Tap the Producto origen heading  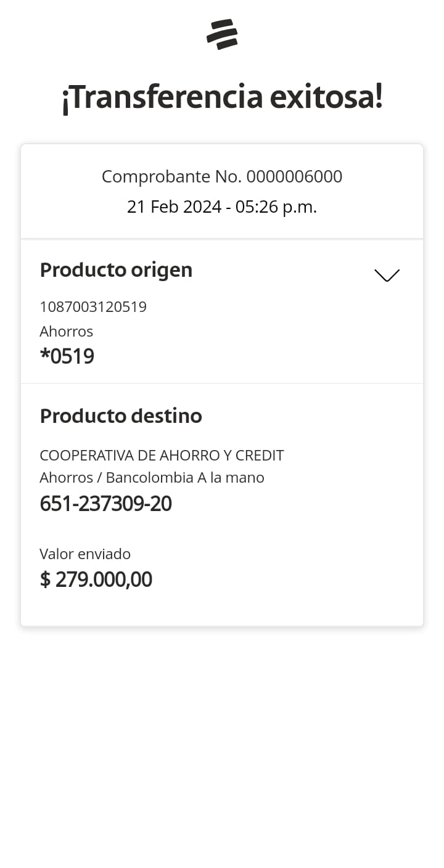(116, 270)
